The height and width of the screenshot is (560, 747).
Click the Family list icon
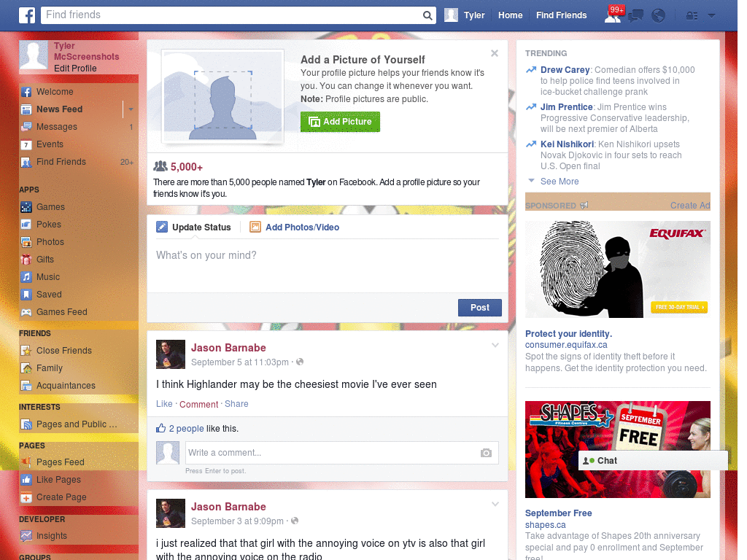tap(26, 368)
